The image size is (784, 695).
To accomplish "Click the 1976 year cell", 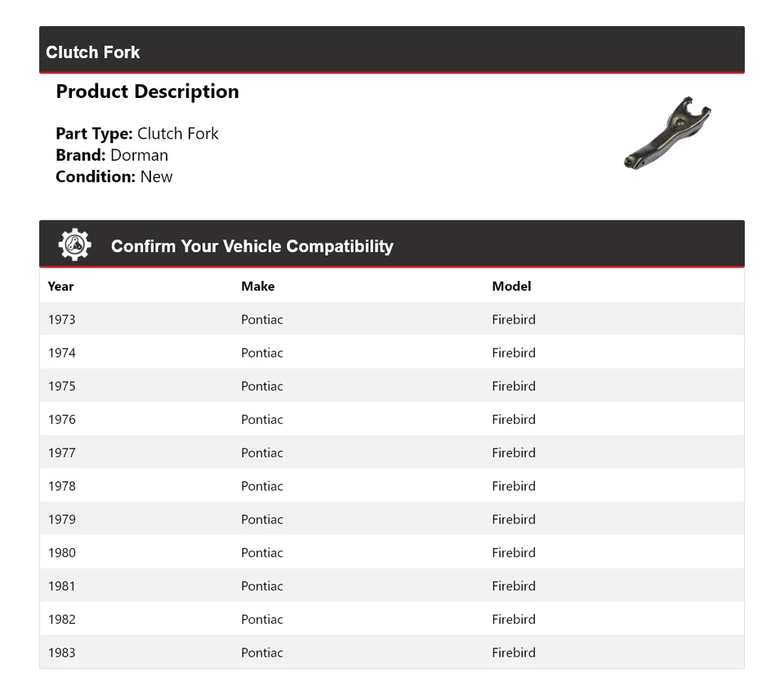I will click(x=61, y=420).
